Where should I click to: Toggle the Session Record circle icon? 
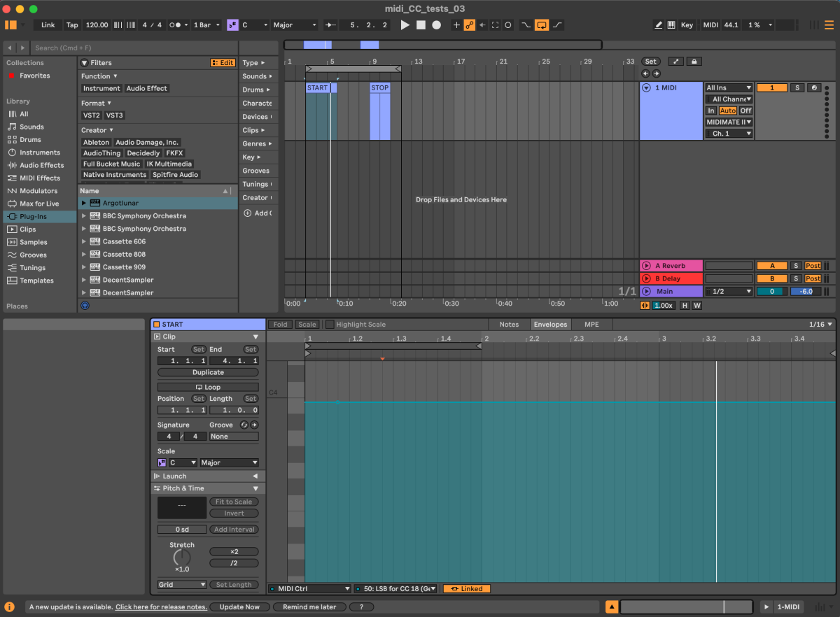pyautogui.click(x=508, y=24)
